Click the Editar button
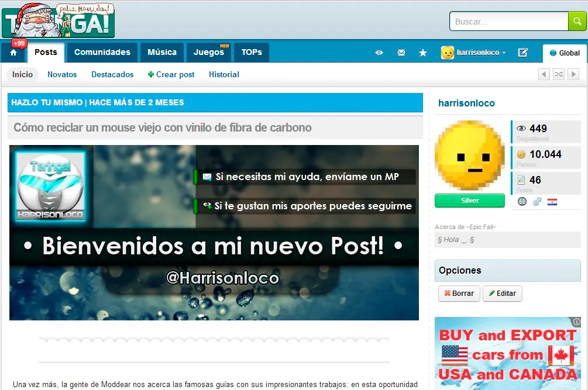 [503, 294]
